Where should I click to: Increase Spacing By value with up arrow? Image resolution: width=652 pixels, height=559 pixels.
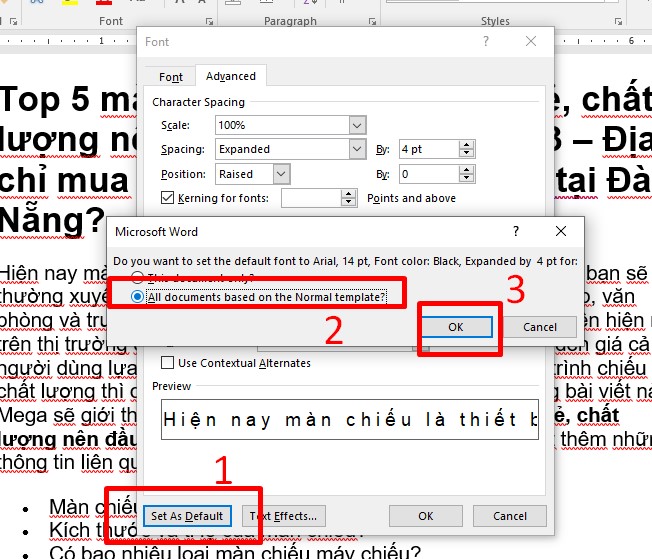coord(467,145)
